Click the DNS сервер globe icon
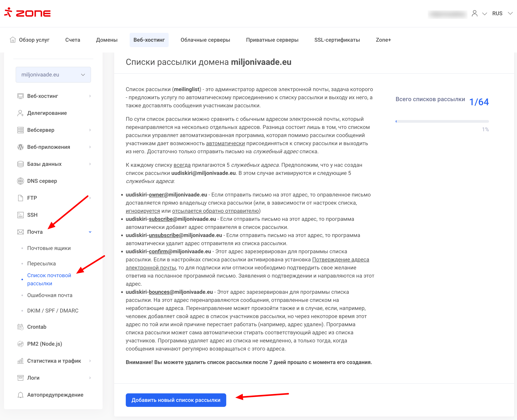Screen dimensions: 517x420 click(20, 181)
